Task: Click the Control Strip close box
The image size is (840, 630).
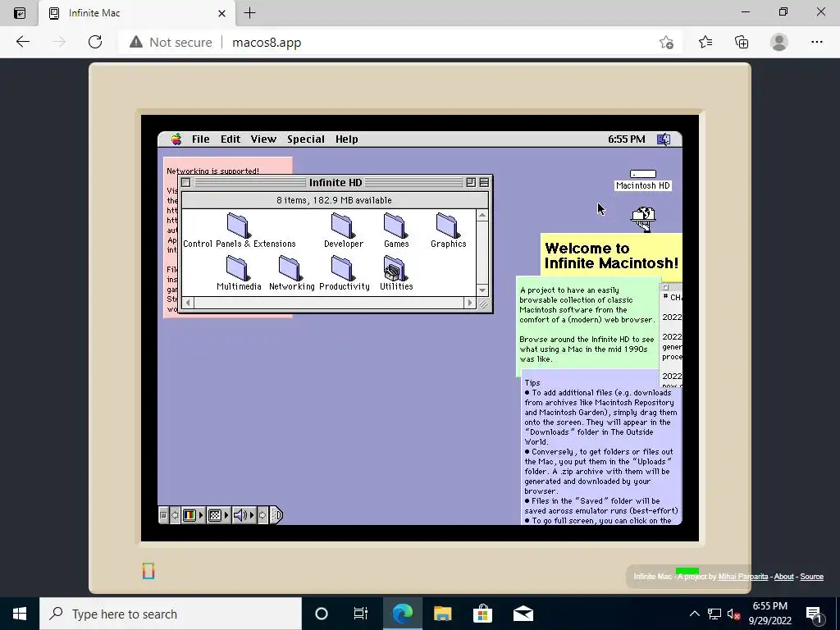Action: [x=163, y=515]
